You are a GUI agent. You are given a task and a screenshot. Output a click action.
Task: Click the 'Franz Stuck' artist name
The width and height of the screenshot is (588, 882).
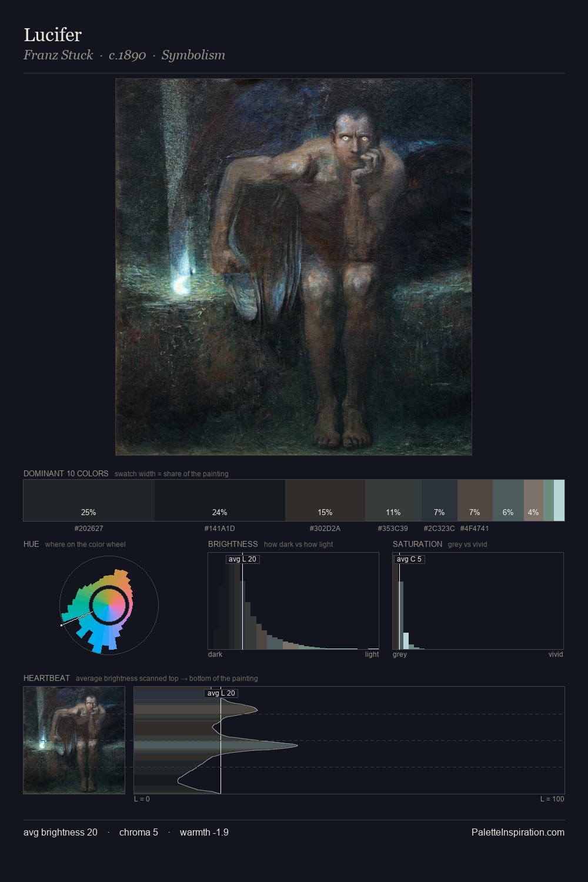click(58, 55)
